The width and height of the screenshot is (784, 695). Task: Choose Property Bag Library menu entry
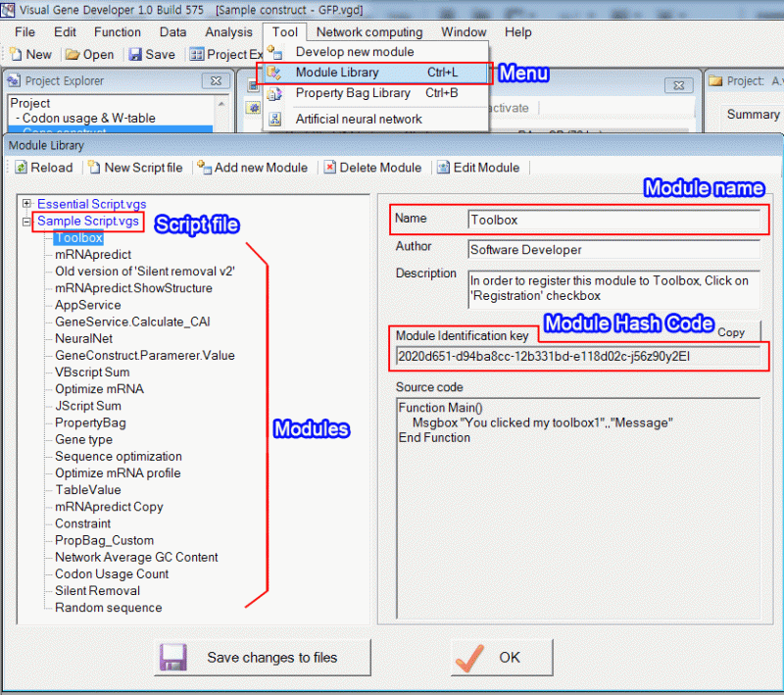(x=375, y=93)
